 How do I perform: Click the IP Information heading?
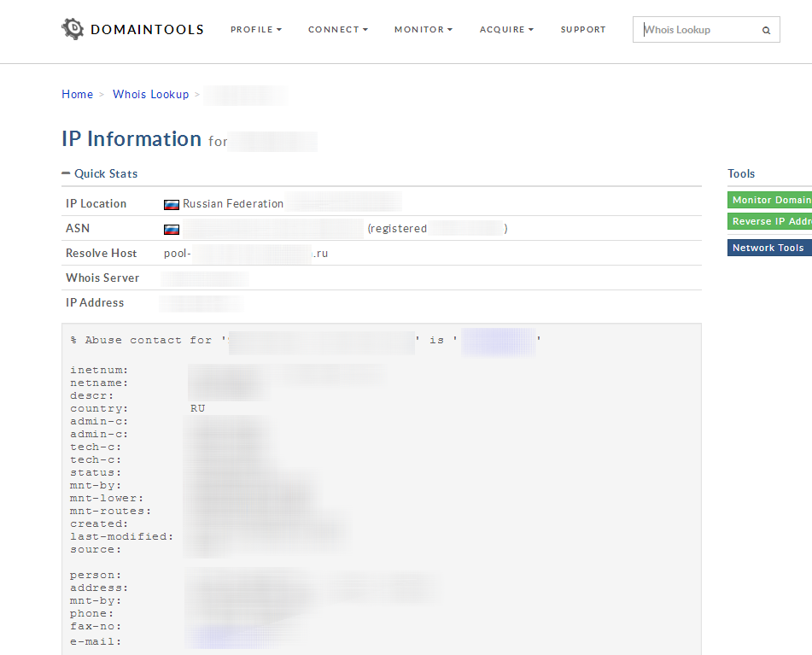131,138
